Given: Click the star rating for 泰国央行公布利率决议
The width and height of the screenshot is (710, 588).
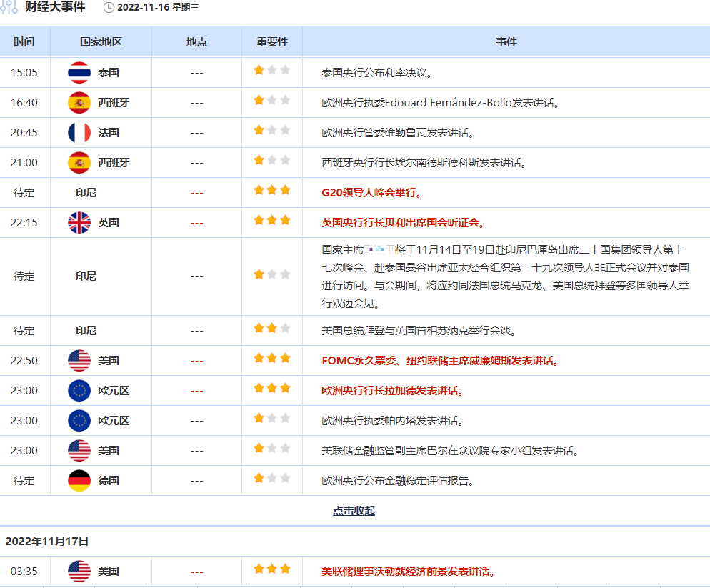Looking at the screenshot, I should coord(272,71).
